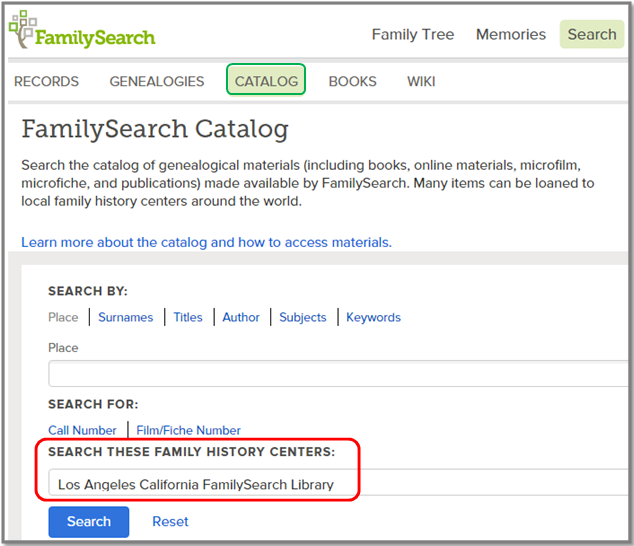Search by Titles option
The height and width of the screenshot is (546, 634).
[x=188, y=317]
